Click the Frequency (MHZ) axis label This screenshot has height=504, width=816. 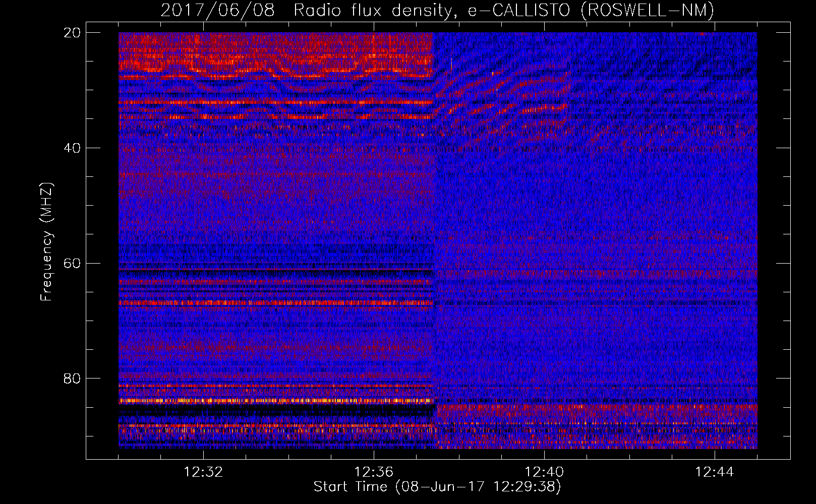[46, 242]
